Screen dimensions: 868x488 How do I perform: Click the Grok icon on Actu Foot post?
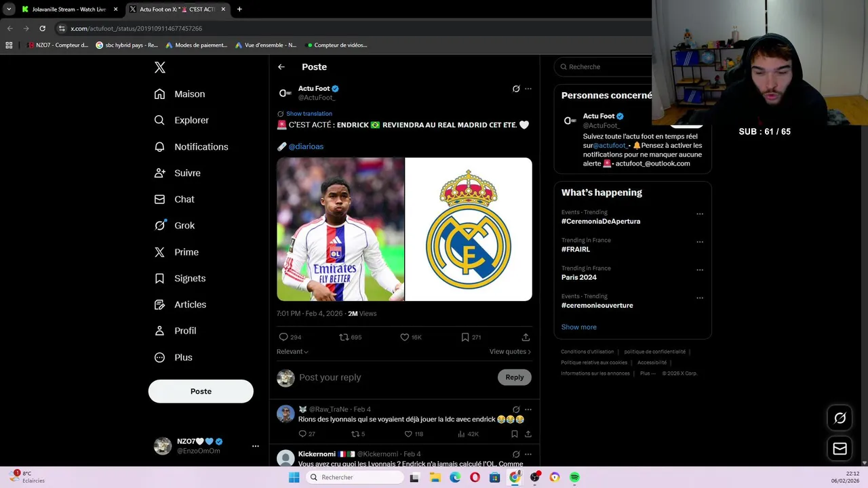coord(516,89)
